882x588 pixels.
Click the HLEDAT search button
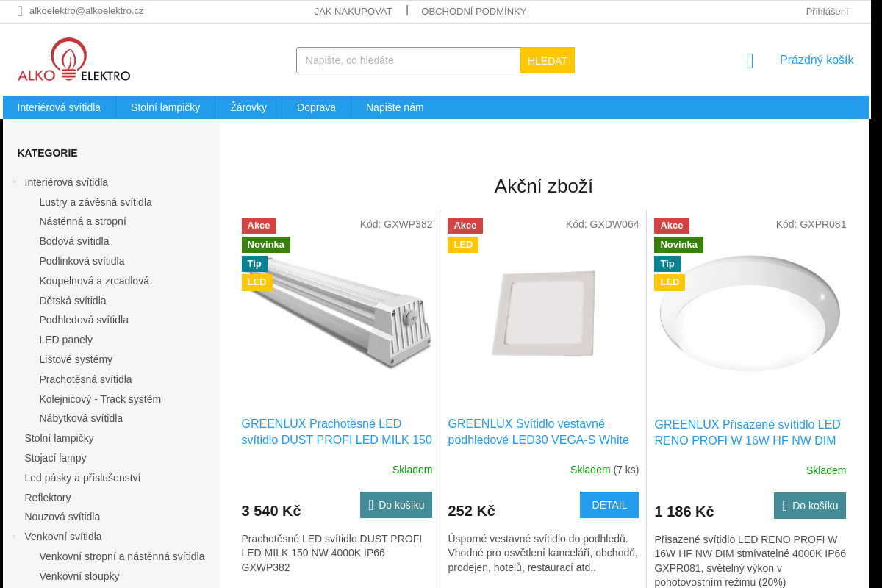click(548, 60)
